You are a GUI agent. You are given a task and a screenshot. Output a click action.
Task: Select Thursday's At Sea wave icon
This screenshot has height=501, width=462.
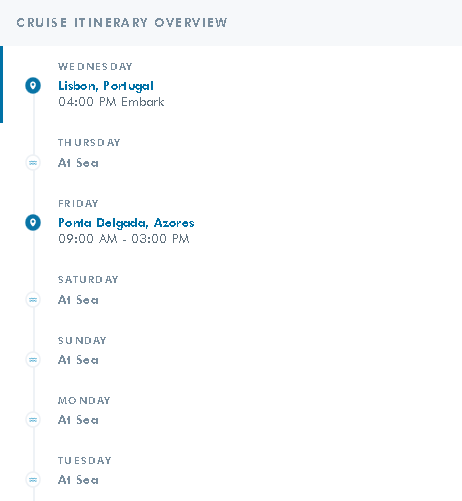click(x=33, y=163)
